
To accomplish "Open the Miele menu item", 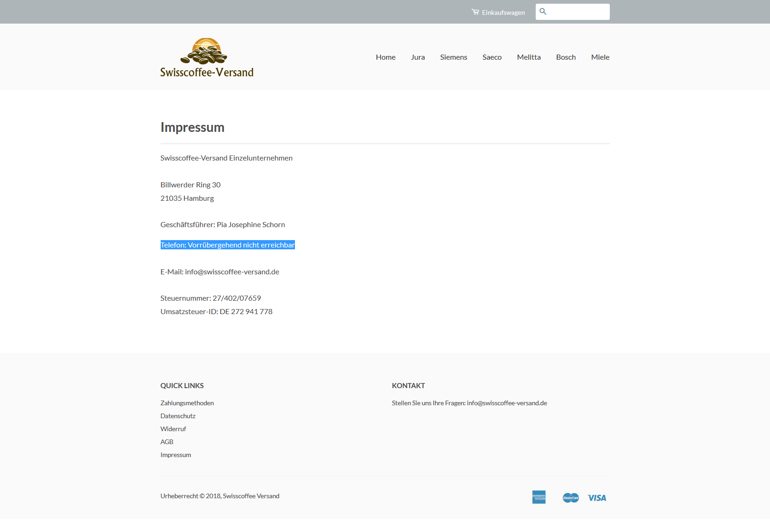I will point(600,57).
